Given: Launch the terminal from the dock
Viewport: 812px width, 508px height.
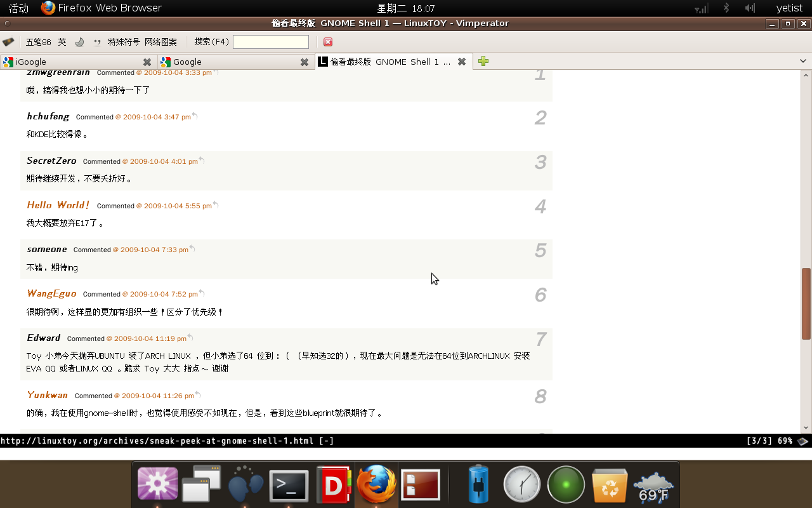Looking at the screenshot, I should (x=289, y=486).
